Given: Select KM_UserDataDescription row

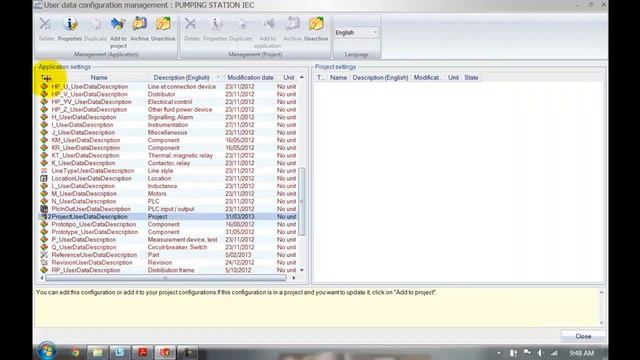Looking at the screenshot, I should (168, 140).
